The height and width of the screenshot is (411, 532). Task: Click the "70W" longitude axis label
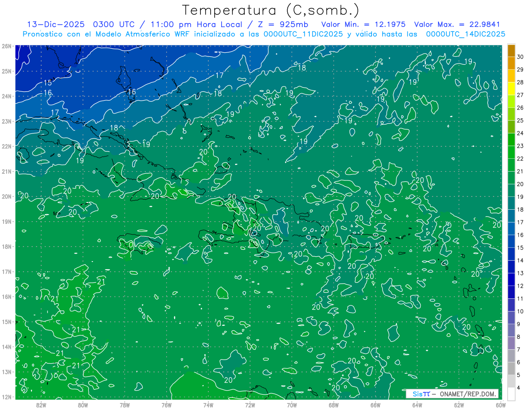(292, 404)
